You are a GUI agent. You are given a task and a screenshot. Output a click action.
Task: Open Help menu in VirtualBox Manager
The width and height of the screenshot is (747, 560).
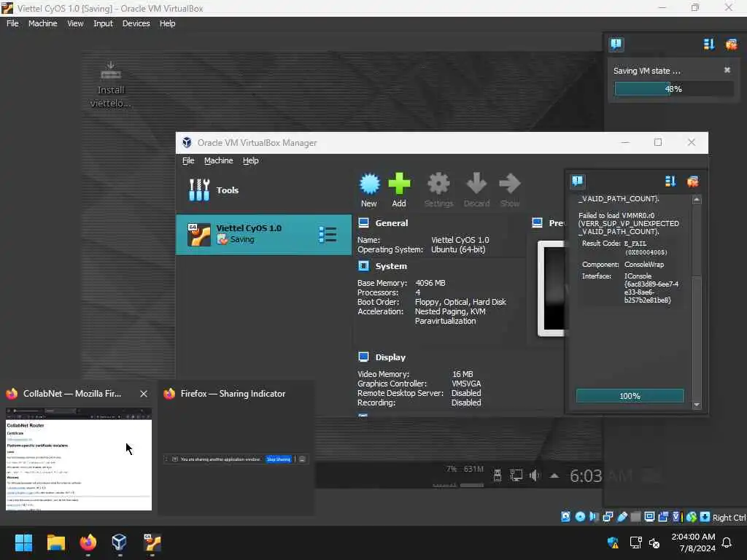pos(251,160)
